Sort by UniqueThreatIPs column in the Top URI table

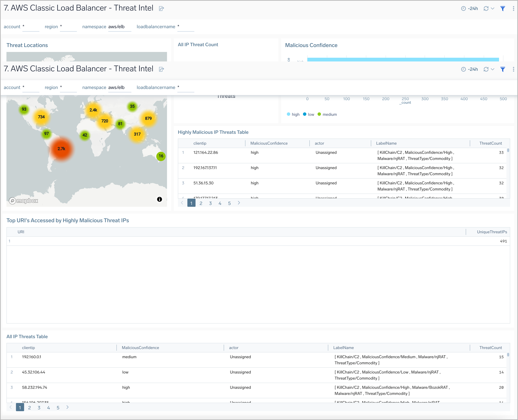[x=492, y=232]
